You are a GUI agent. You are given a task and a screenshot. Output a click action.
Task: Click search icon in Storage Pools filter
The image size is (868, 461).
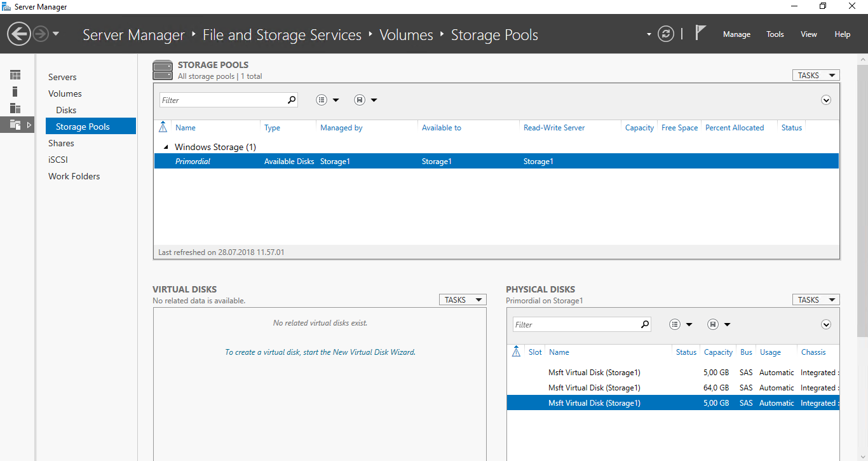coord(292,100)
